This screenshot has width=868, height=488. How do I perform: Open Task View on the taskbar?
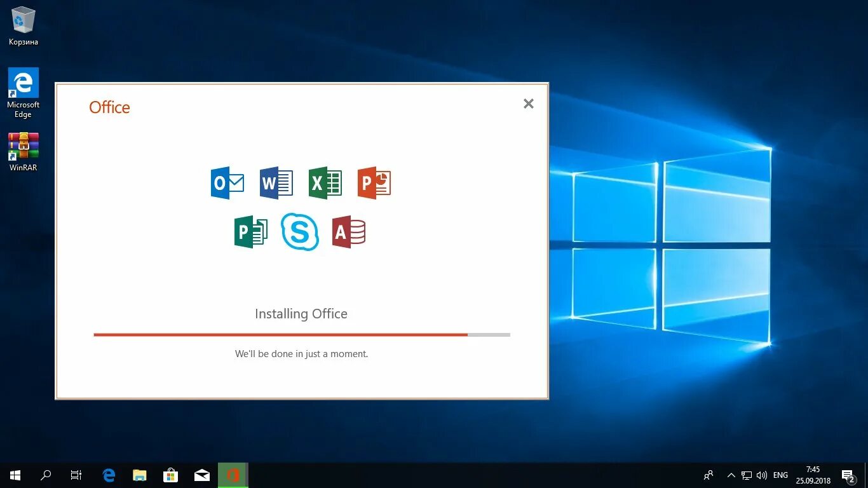(x=76, y=475)
